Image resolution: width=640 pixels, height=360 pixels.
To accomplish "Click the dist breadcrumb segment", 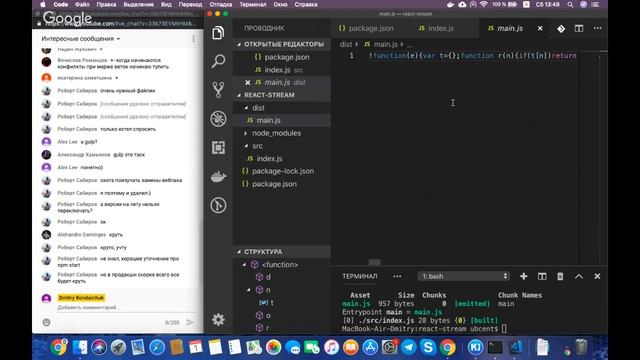I will coord(346,44).
